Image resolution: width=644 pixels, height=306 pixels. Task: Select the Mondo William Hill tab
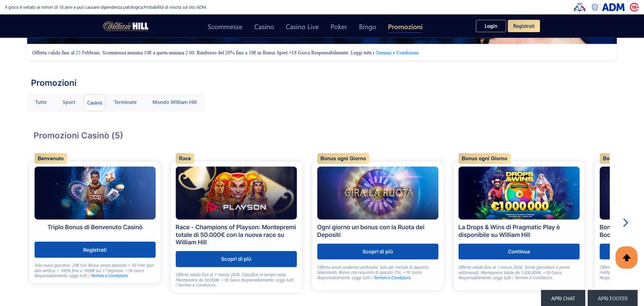[x=174, y=102]
